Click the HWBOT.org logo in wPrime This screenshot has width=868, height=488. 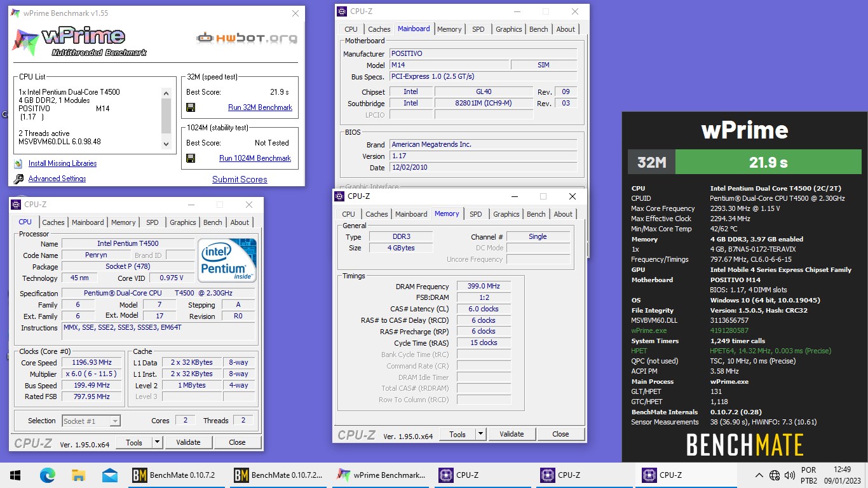pyautogui.click(x=247, y=37)
